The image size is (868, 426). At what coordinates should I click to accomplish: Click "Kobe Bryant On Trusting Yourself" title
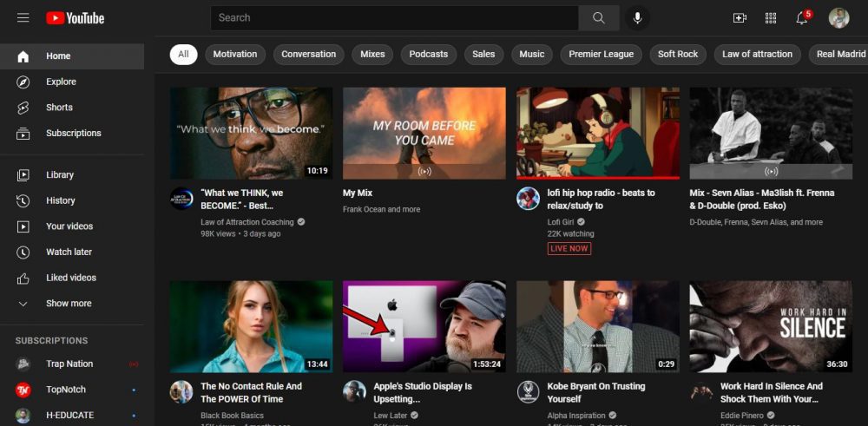[x=596, y=392]
